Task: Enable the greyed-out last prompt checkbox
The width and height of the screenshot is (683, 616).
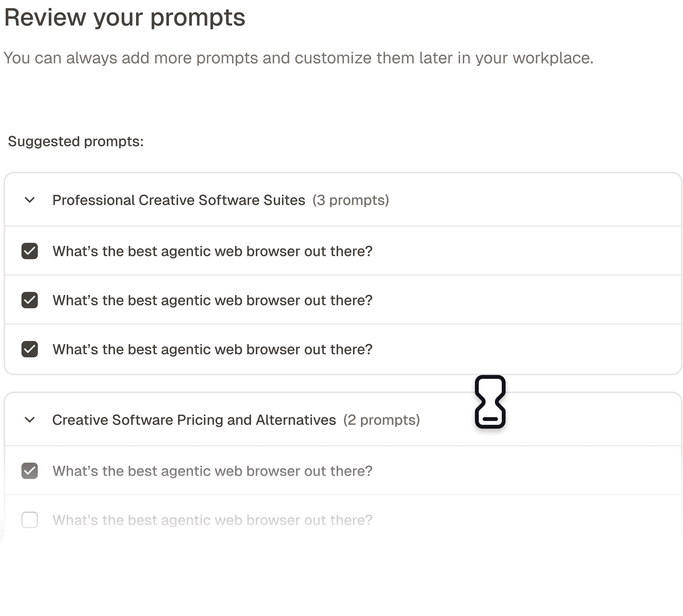Action: [29, 520]
